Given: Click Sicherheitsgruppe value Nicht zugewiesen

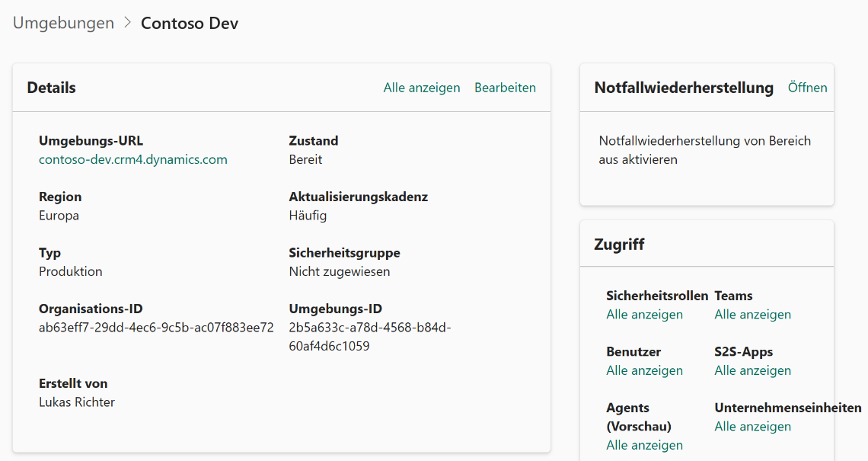Looking at the screenshot, I should 340,271.
